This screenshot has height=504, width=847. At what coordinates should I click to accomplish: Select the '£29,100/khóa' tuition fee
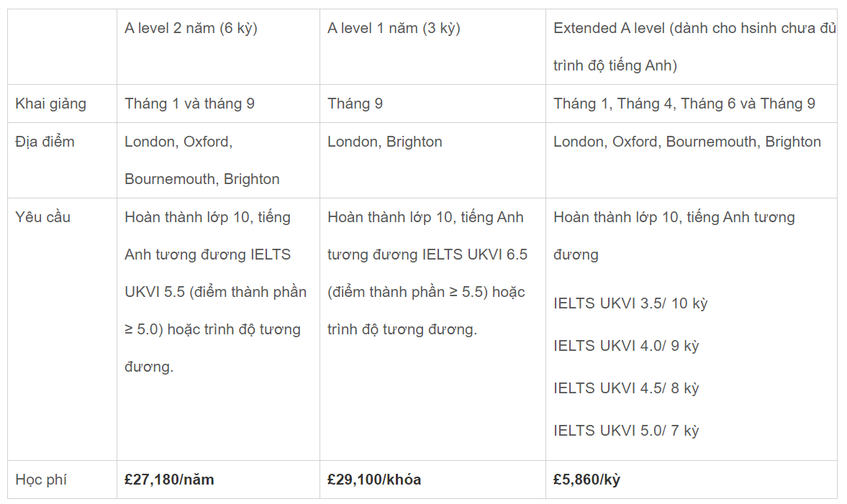click(x=374, y=480)
